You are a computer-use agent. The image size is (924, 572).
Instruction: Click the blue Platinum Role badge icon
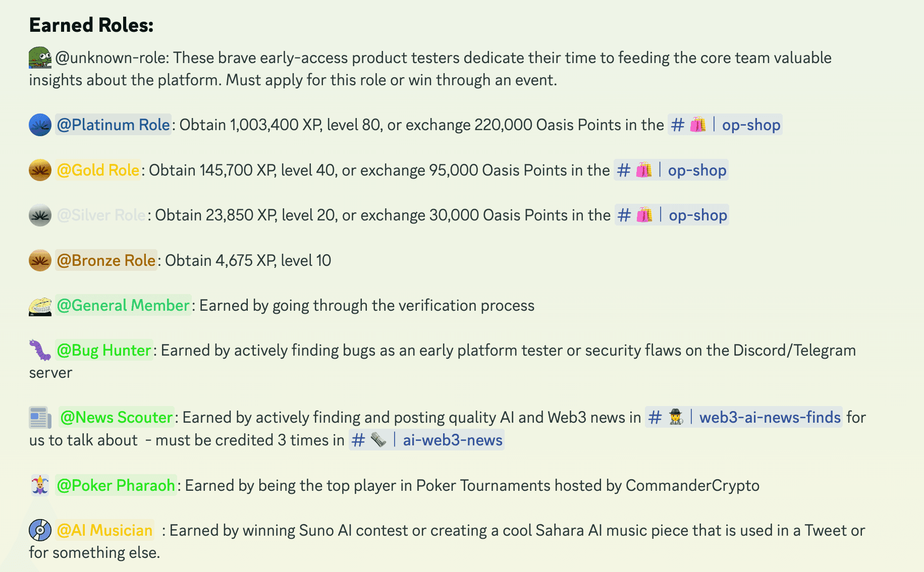(x=40, y=125)
